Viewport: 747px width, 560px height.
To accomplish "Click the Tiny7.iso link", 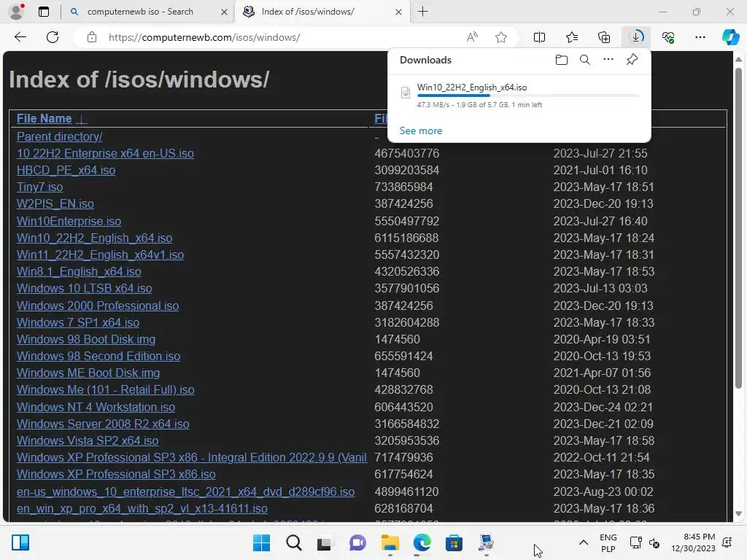I will 39,187.
